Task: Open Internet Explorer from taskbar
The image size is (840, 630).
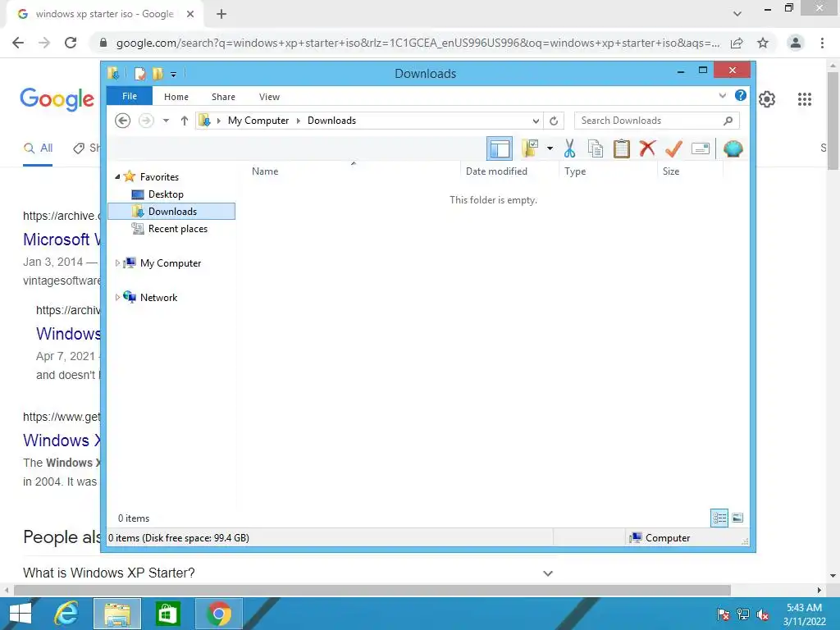Action: click(x=66, y=614)
